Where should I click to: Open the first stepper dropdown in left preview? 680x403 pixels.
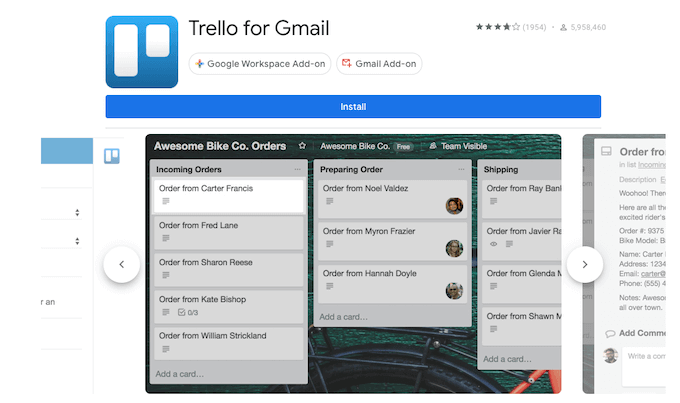(x=77, y=213)
